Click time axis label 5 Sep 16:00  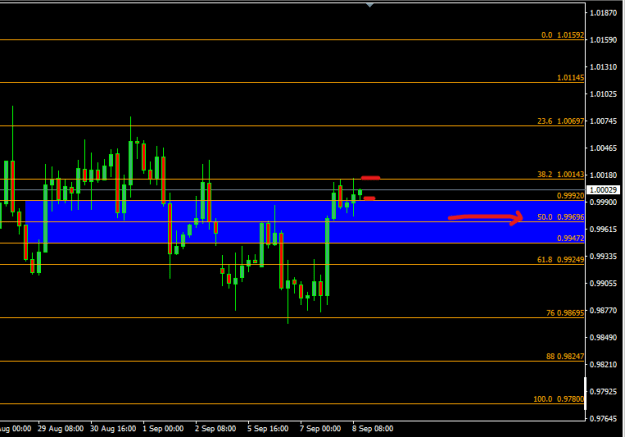pyautogui.click(x=268, y=429)
